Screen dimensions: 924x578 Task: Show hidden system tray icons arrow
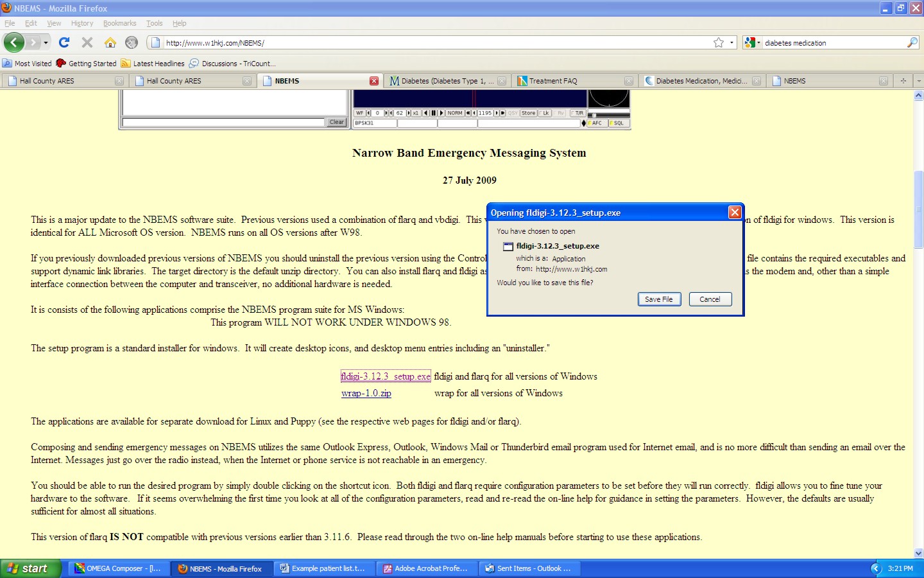[x=876, y=568]
